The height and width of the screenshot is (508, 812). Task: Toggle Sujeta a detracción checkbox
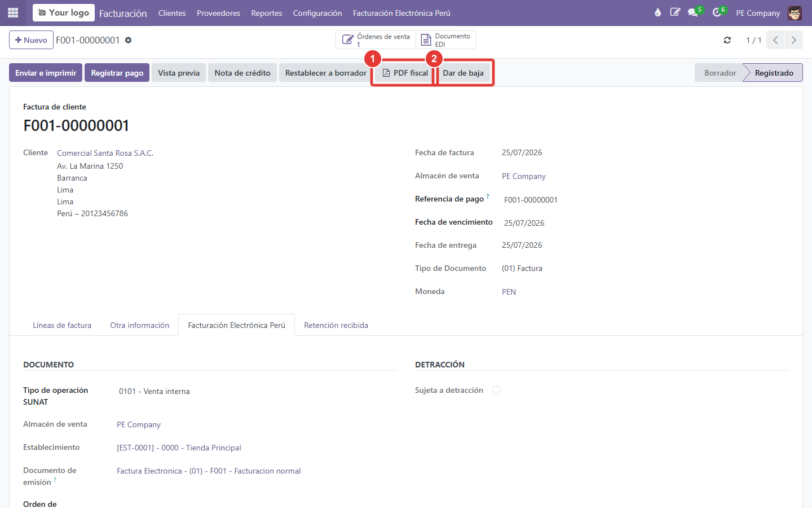pos(496,390)
